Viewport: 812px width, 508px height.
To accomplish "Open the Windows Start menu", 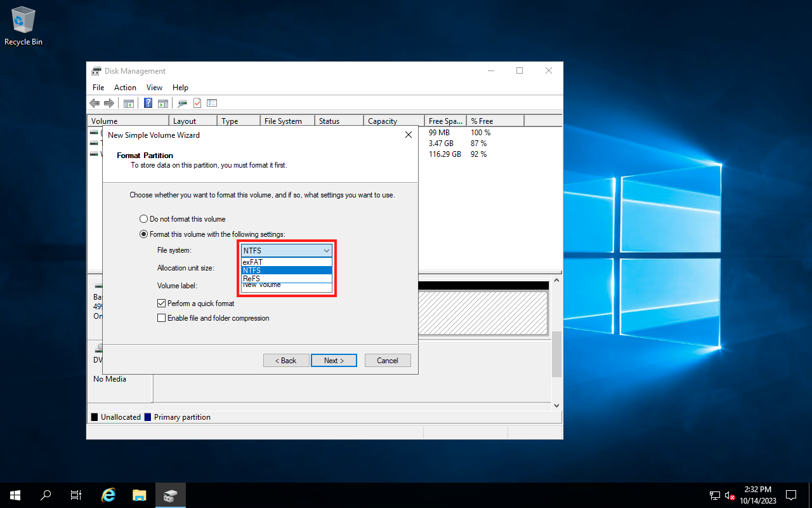I will [x=15, y=495].
